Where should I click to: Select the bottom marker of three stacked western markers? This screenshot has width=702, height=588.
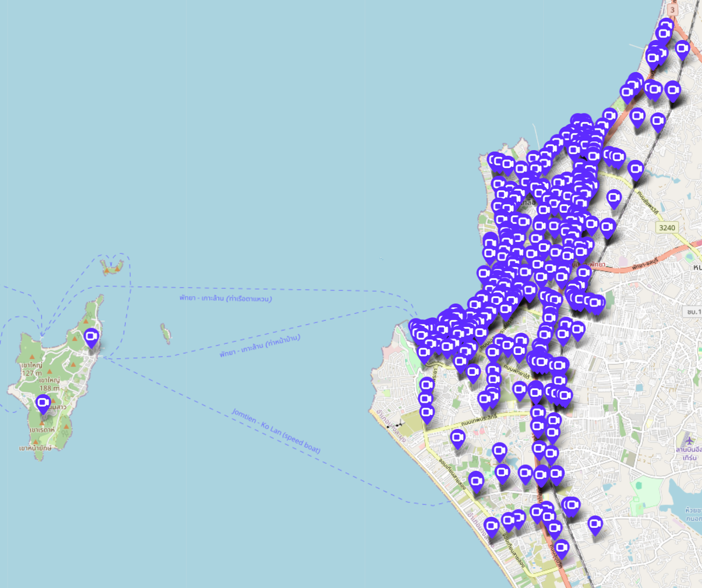[427, 413]
